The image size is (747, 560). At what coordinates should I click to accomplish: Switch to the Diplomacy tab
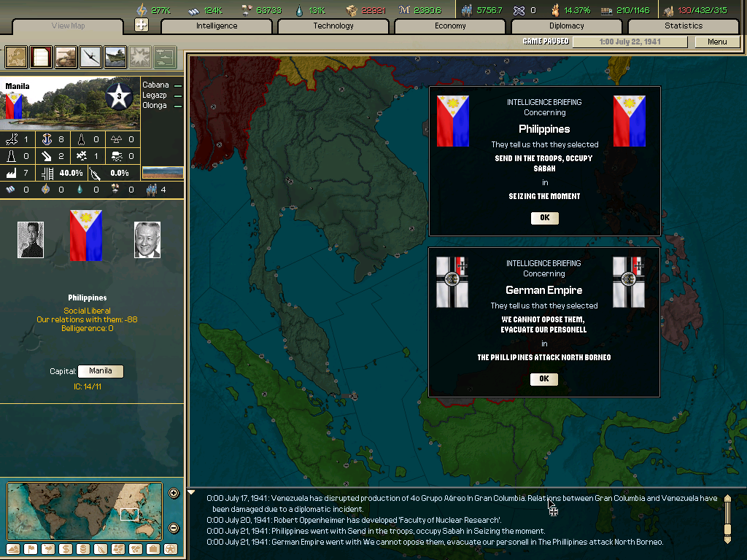tap(567, 26)
